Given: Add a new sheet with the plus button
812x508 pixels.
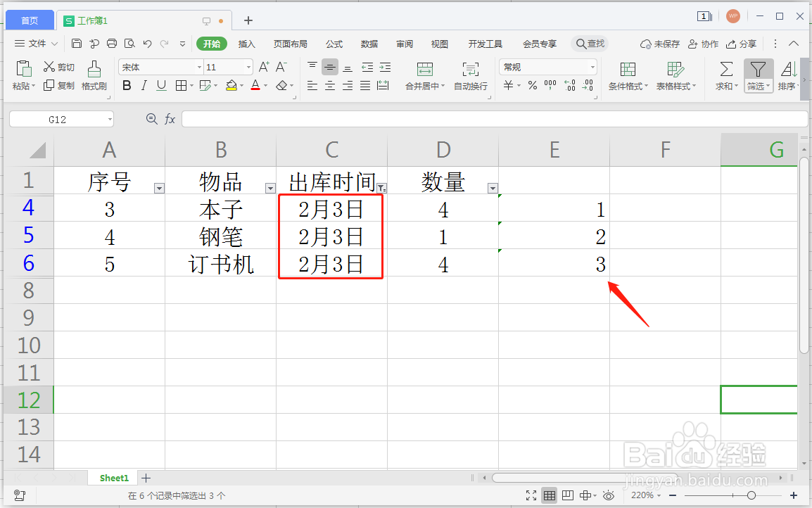Looking at the screenshot, I should click(x=146, y=478).
